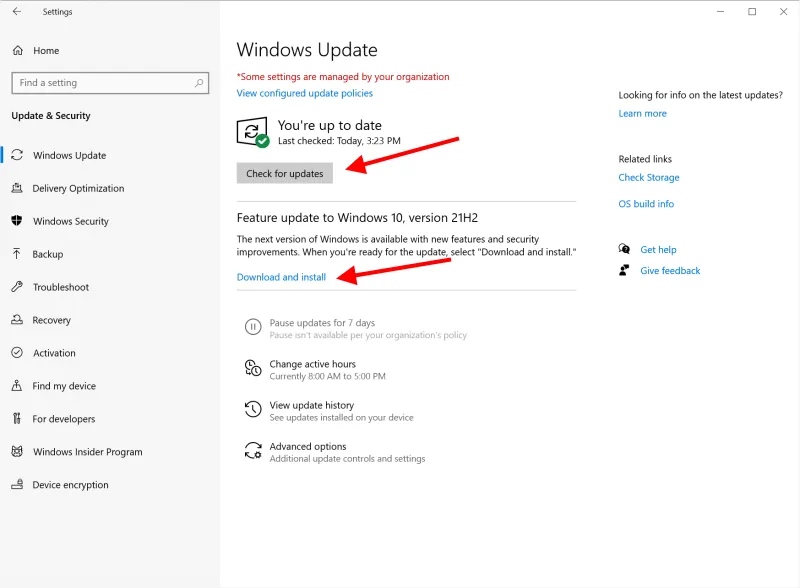Click the Get help chat icon
Image resolution: width=800 pixels, height=588 pixels.
(x=624, y=249)
